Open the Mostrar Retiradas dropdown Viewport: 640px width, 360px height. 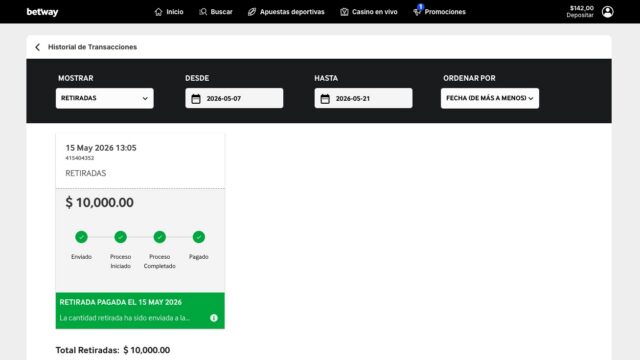pyautogui.click(x=104, y=98)
